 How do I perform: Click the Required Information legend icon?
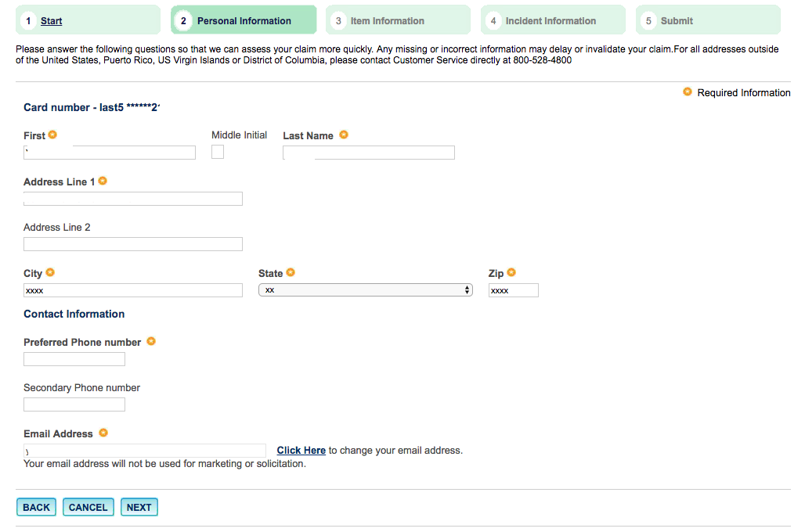point(688,92)
